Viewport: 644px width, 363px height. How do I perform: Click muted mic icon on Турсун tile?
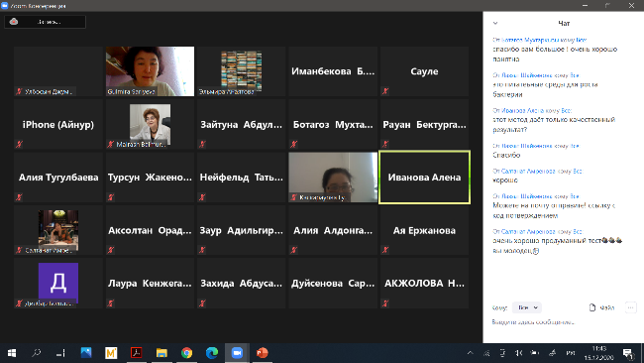point(111,197)
